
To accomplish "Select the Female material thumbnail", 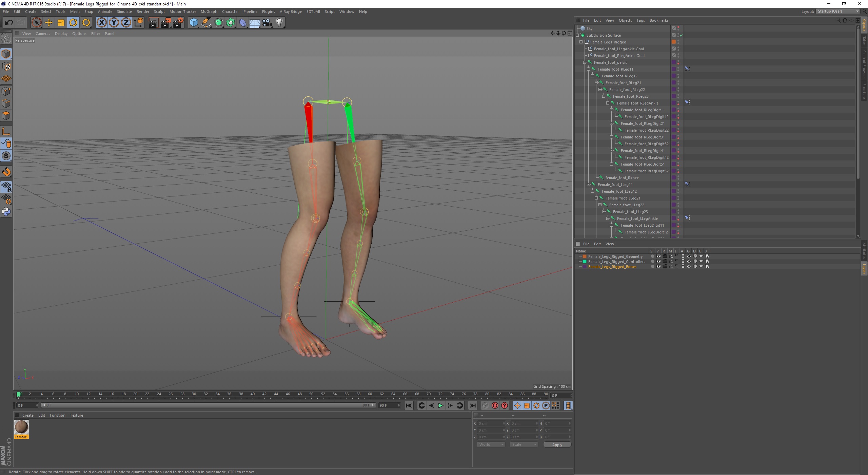I will tap(21, 427).
